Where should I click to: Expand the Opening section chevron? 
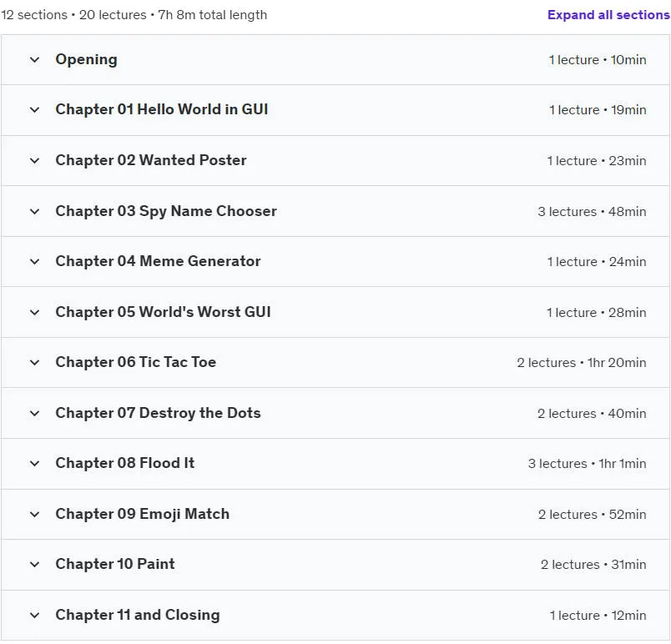pyautogui.click(x=35, y=60)
